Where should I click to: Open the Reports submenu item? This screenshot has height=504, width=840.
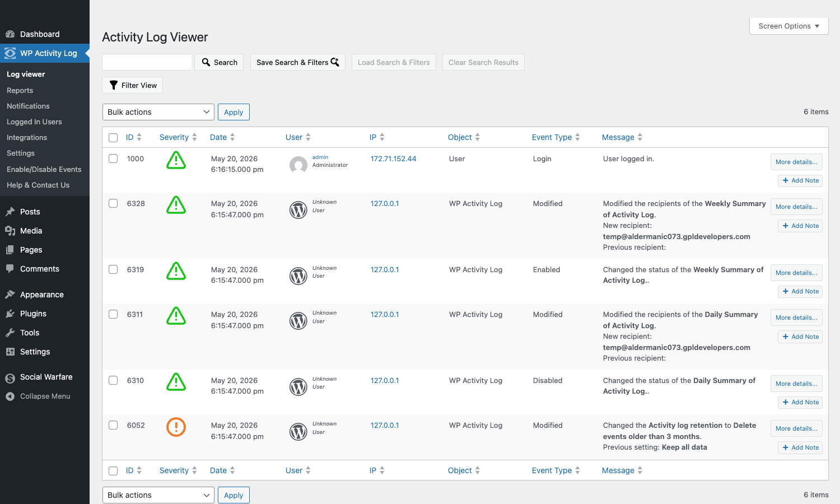point(20,90)
